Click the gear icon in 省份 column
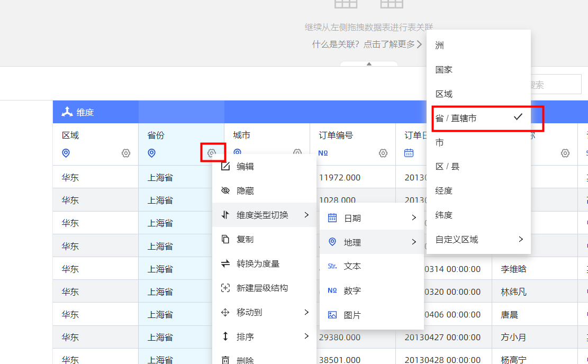This screenshot has width=588, height=364. pos(212,153)
